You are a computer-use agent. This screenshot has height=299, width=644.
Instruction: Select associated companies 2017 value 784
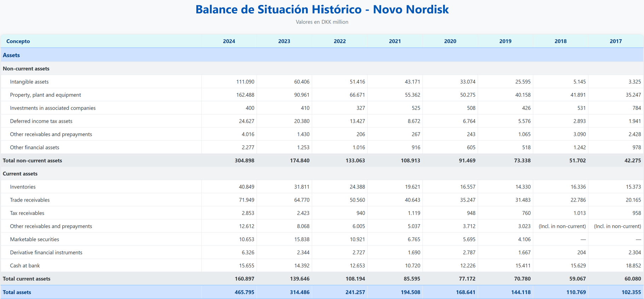click(x=637, y=108)
